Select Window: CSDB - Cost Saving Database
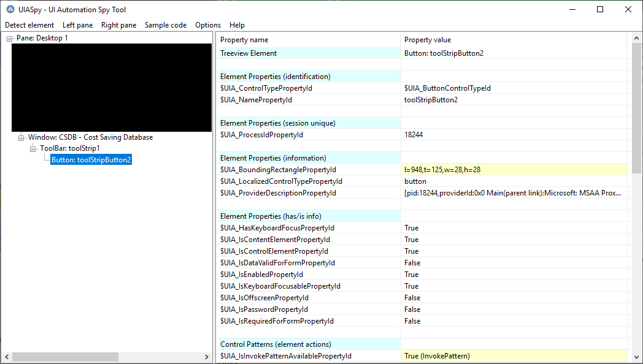 tap(91, 137)
